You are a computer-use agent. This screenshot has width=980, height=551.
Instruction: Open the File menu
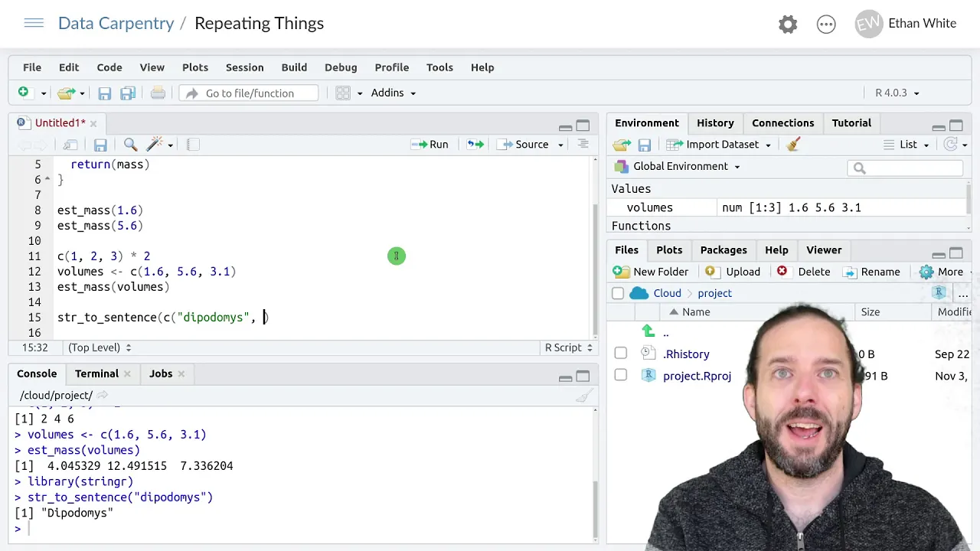pos(32,67)
